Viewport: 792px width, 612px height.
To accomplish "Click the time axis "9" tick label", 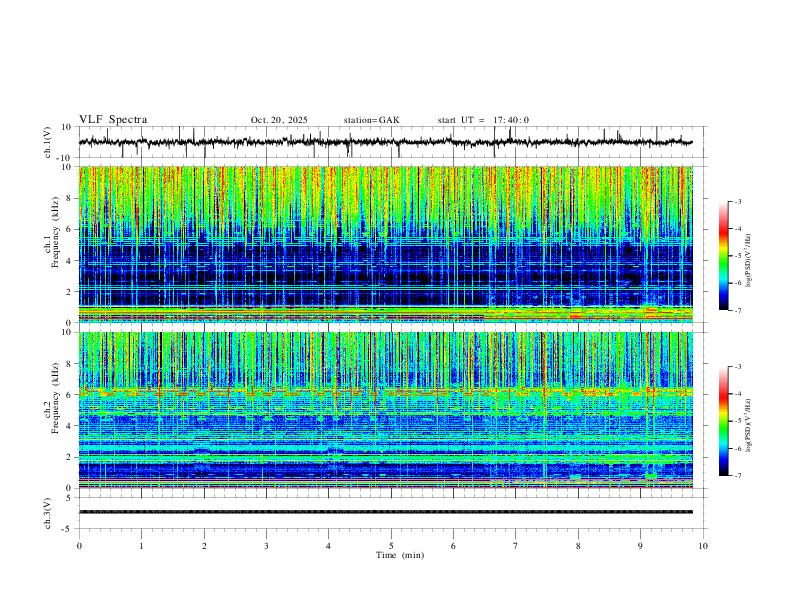I will (x=640, y=546).
